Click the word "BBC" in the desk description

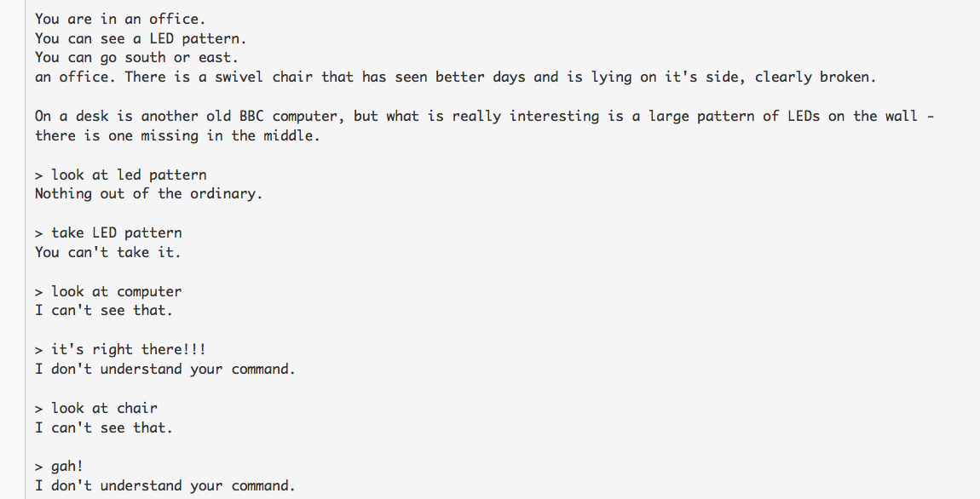coord(247,116)
